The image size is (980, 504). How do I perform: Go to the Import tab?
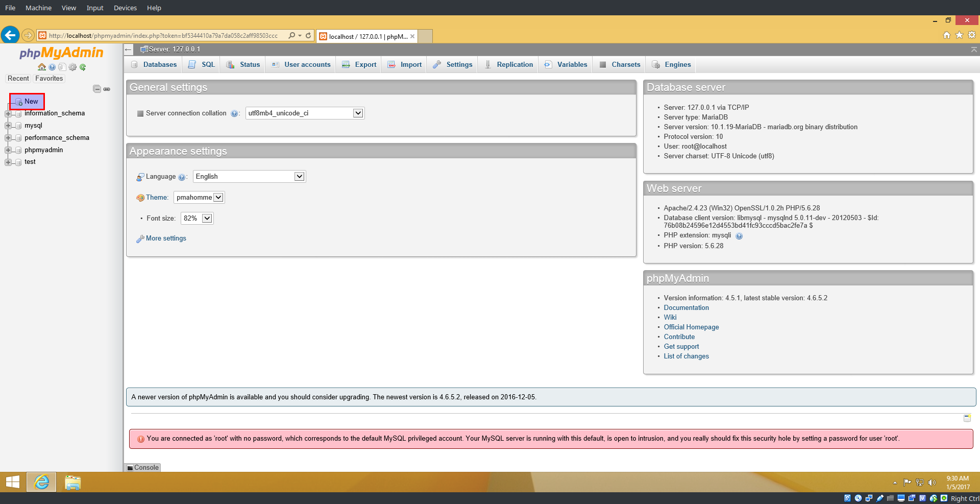pyautogui.click(x=404, y=64)
